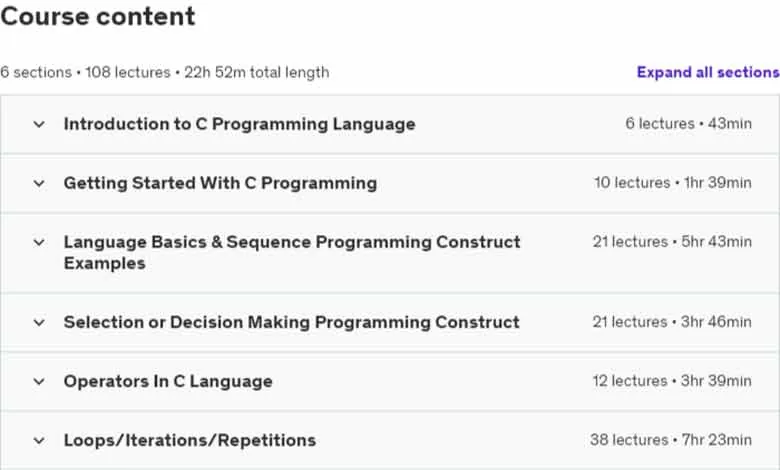Viewport: 780px width, 470px height.
Task: Click the Course content heading
Action: (x=98, y=16)
